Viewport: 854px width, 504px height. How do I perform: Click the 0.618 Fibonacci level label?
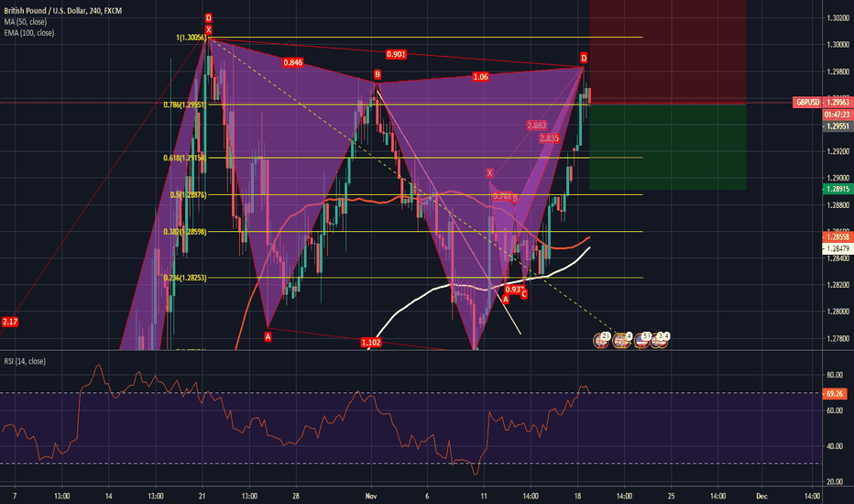click(x=186, y=158)
